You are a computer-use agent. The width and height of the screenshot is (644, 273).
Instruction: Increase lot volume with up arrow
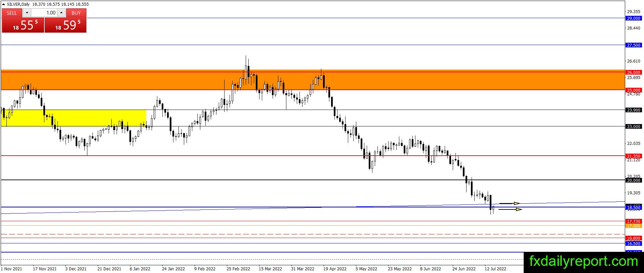(61, 13)
